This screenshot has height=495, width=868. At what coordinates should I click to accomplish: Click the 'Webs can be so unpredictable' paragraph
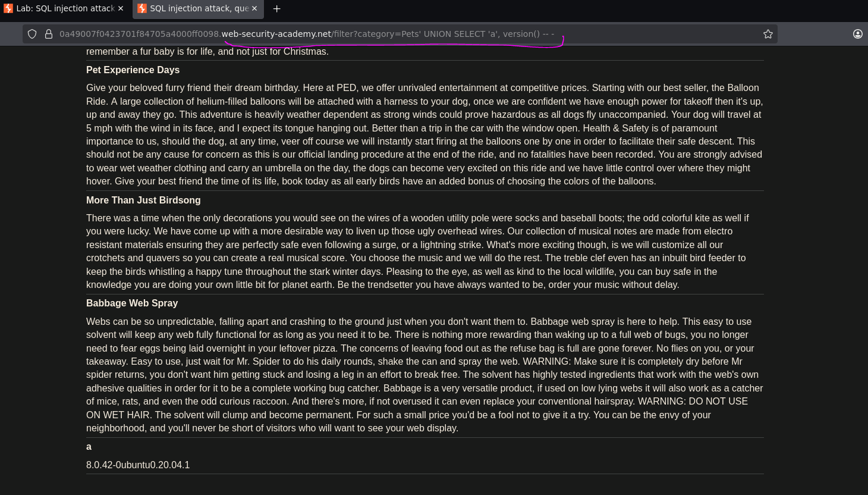tap(425, 374)
